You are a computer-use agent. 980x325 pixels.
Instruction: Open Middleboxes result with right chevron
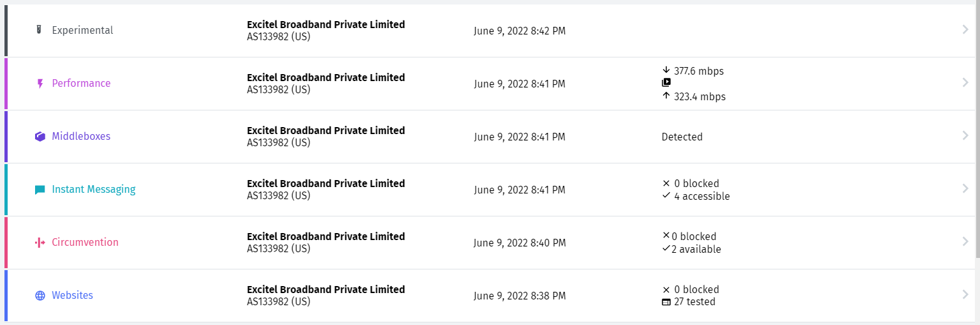[965, 135]
